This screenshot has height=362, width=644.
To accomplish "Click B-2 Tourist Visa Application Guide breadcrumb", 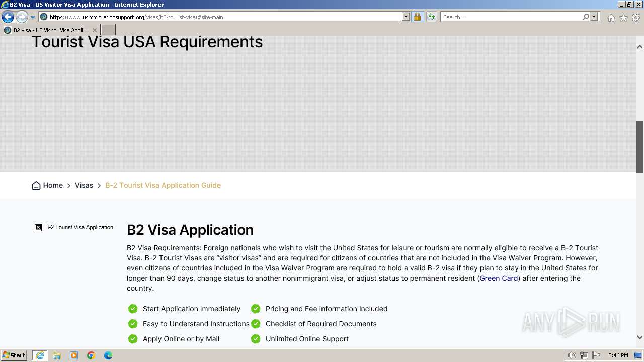I will click(x=163, y=185).
